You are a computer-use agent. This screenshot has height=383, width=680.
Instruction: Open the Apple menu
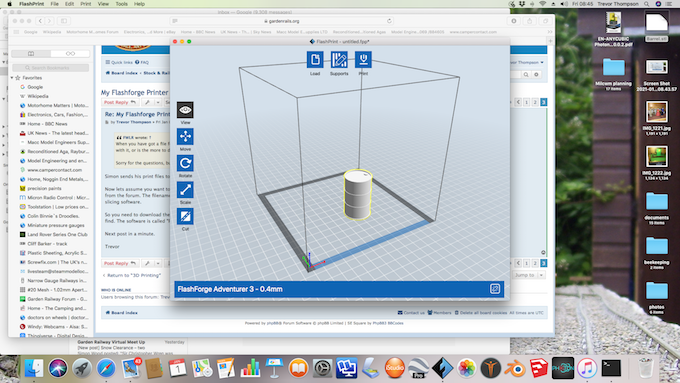[10, 4]
